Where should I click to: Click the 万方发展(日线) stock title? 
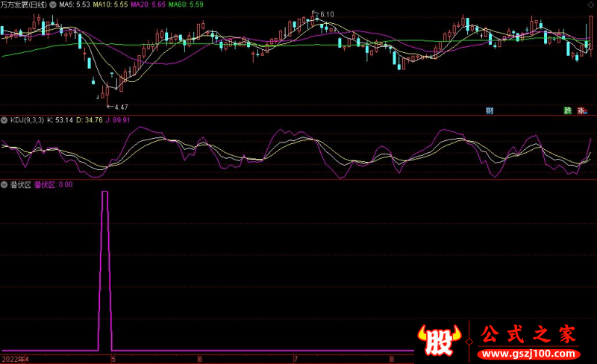click(x=24, y=4)
